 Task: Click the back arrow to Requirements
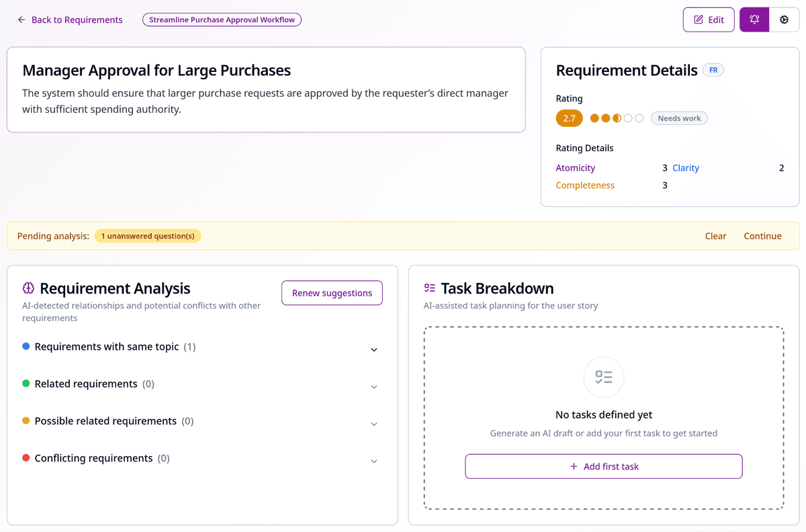20,19
